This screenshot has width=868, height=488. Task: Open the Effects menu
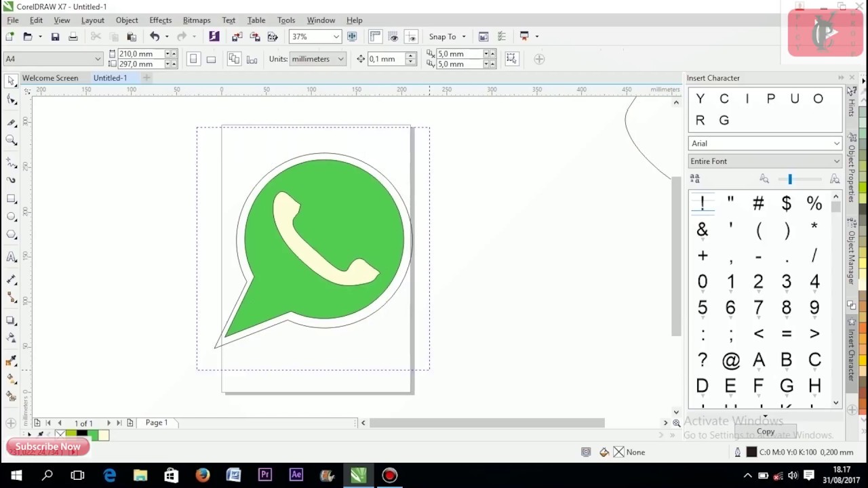(161, 20)
